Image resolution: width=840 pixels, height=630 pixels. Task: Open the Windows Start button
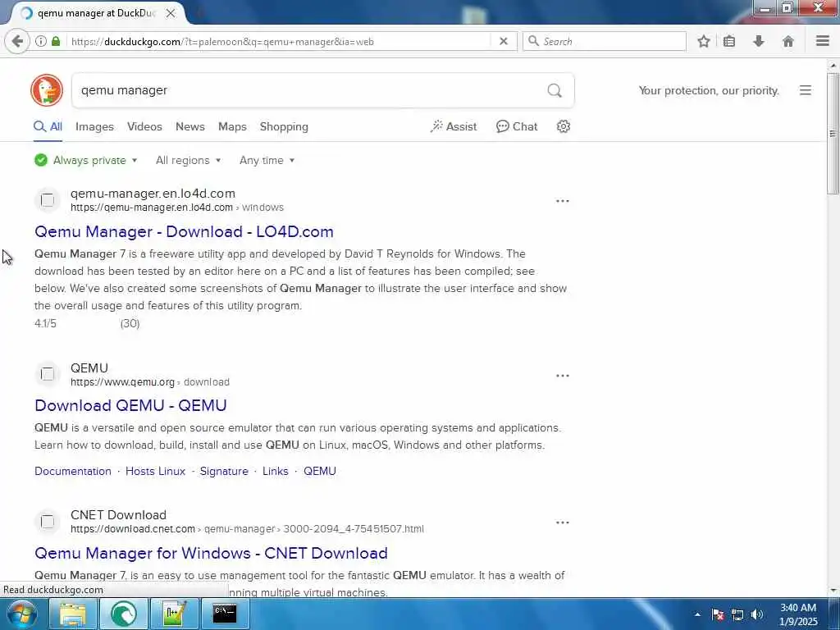(21, 614)
